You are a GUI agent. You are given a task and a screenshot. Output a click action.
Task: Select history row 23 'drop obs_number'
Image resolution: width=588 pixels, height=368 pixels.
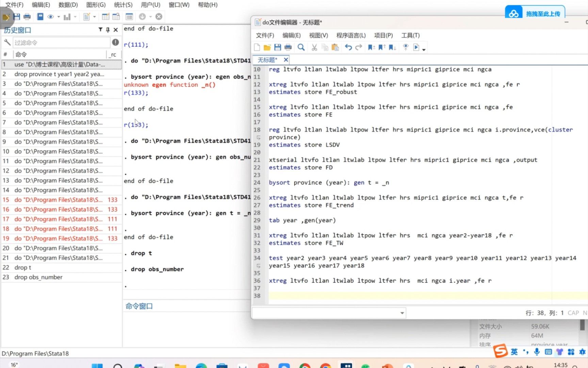61,277
